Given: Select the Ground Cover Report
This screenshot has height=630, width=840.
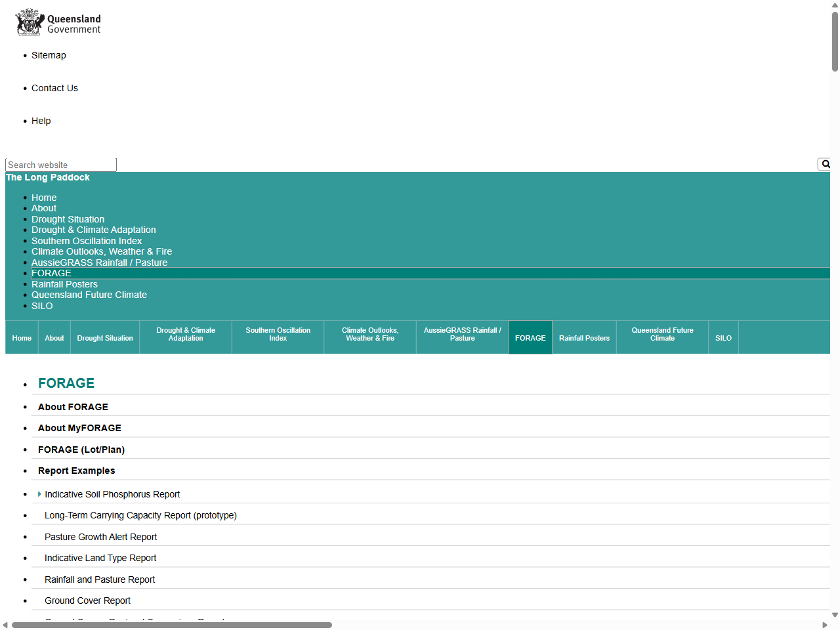Looking at the screenshot, I should (x=87, y=600).
